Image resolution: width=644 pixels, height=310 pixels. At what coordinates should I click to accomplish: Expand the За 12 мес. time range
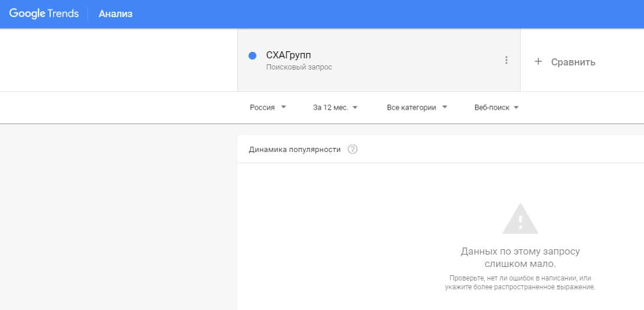pos(335,107)
